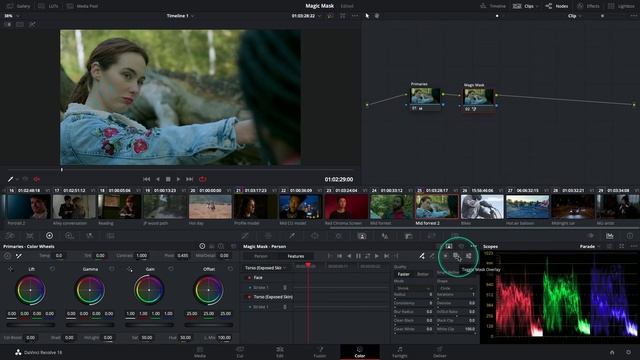Open the Color Wheels palette icon
The image size is (640, 360).
point(49,236)
